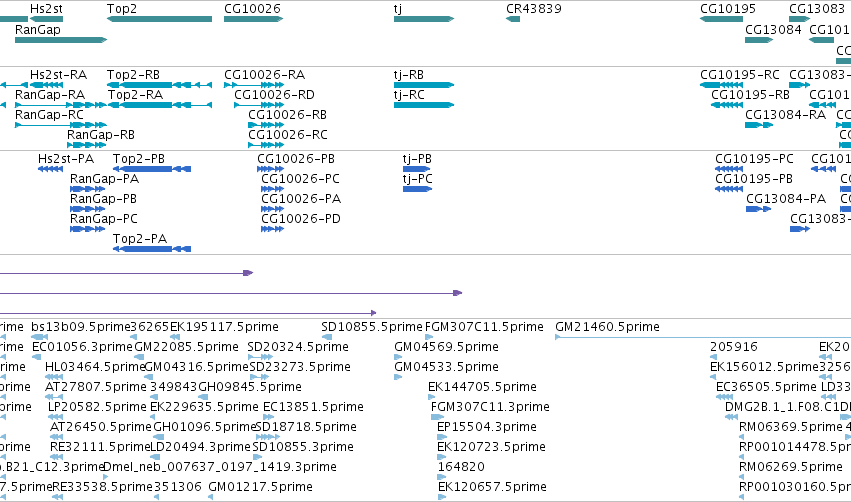Image resolution: width=851 pixels, height=502 pixels.
Task: Select the tj-RC transcript label
Action: [x=409, y=94]
